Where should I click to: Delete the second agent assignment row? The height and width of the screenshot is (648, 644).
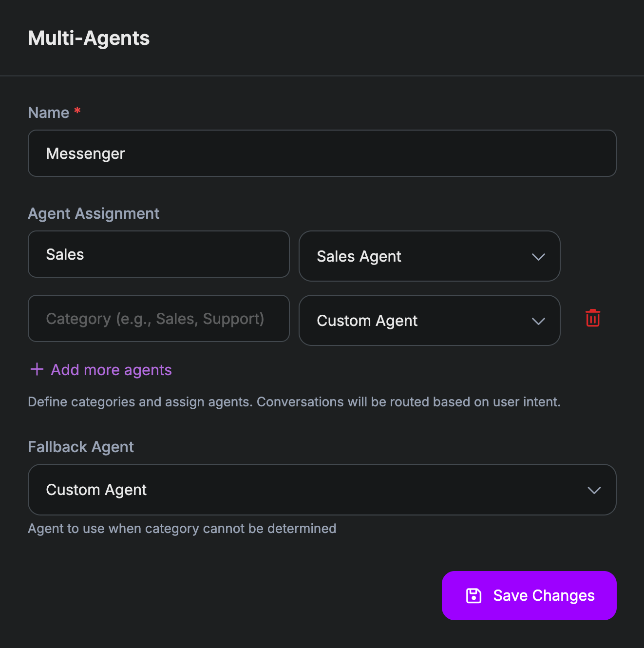click(x=592, y=318)
